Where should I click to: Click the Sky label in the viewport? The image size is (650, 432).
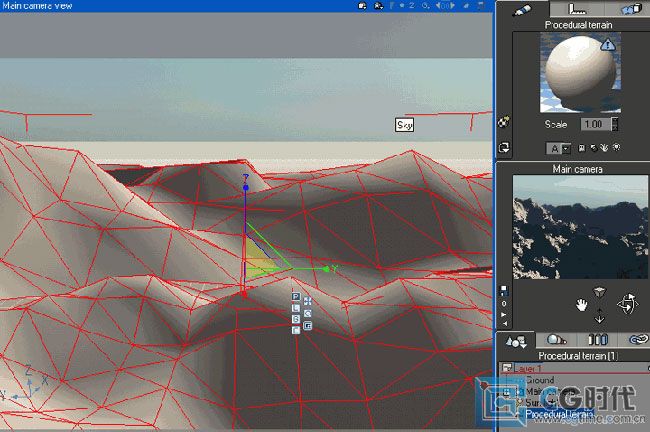click(x=404, y=125)
